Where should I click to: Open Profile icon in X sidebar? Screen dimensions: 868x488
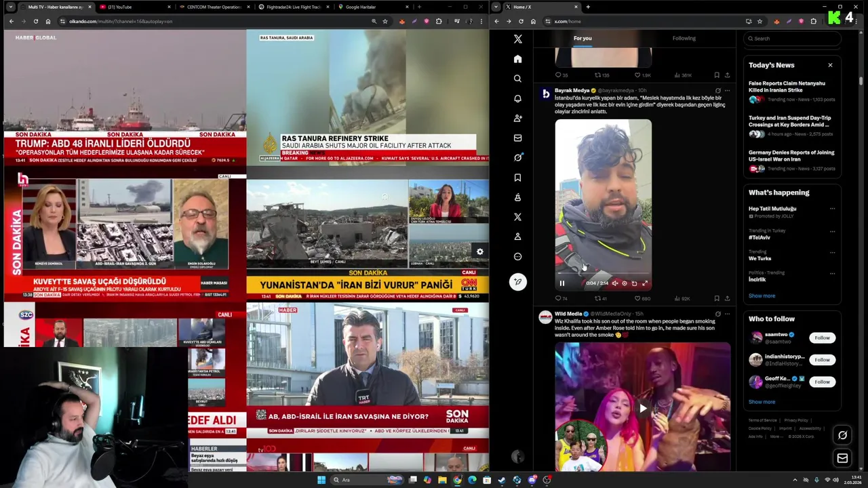point(517,237)
